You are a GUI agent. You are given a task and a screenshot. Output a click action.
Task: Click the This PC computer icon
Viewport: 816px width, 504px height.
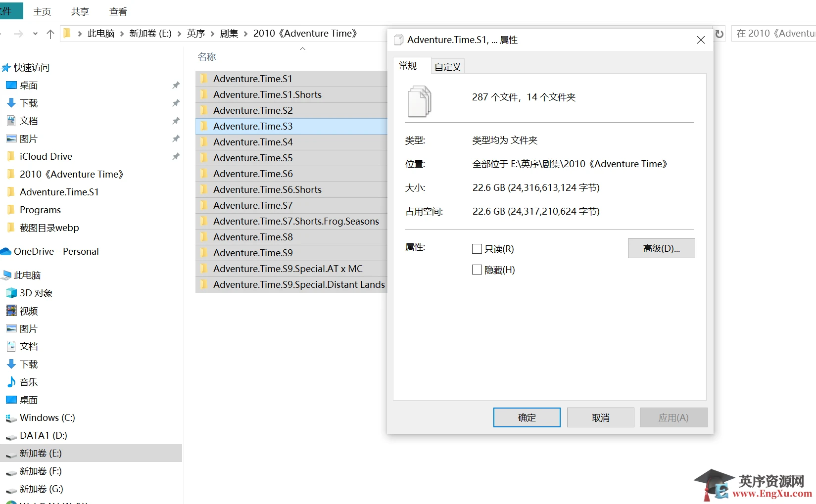click(6, 275)
